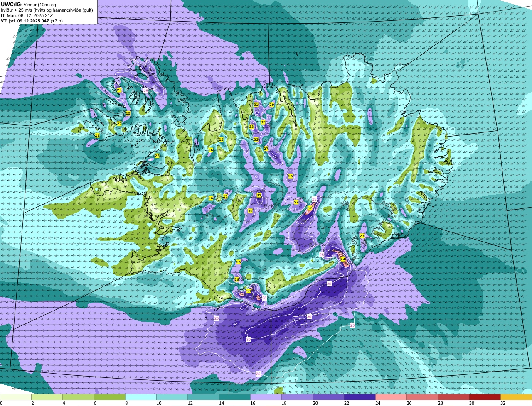Click the yellow 31 gust label in north Iceland
The image size is (532, 406).
click(x=256, y=104)
